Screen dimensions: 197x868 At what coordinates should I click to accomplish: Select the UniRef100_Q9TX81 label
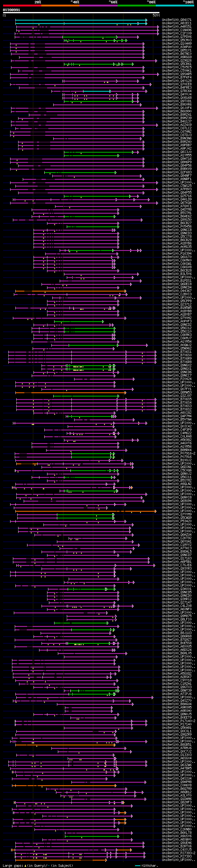click(176, 101)
